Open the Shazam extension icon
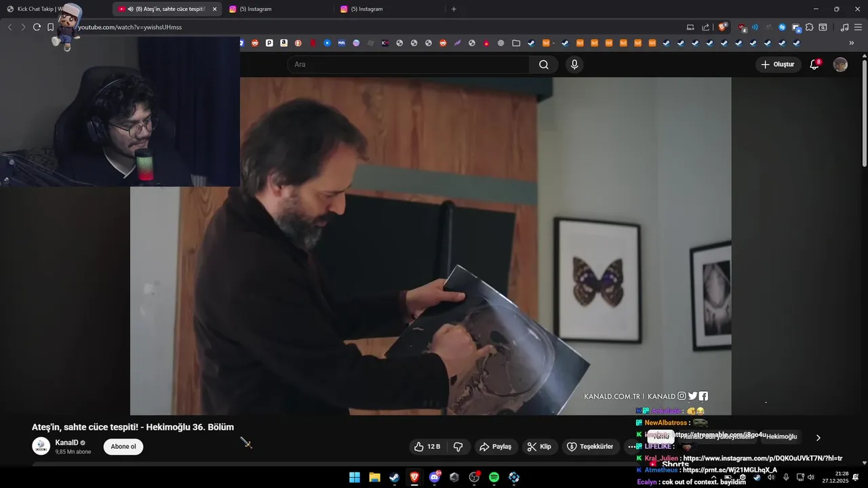 tap(782, 27)
